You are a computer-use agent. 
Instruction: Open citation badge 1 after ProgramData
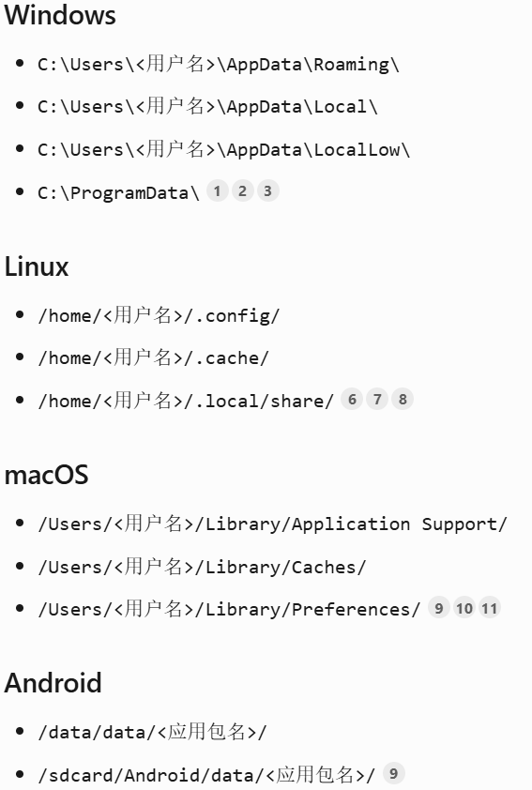pos(217,191)
